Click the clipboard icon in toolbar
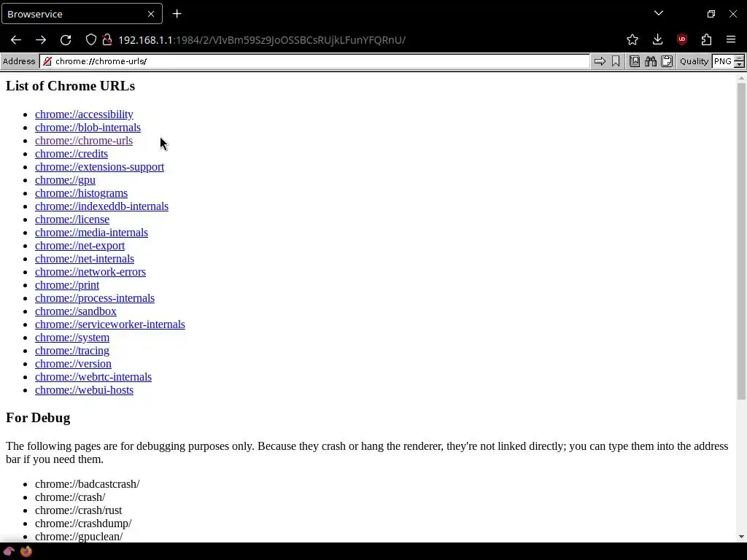 tap(667, 61)
